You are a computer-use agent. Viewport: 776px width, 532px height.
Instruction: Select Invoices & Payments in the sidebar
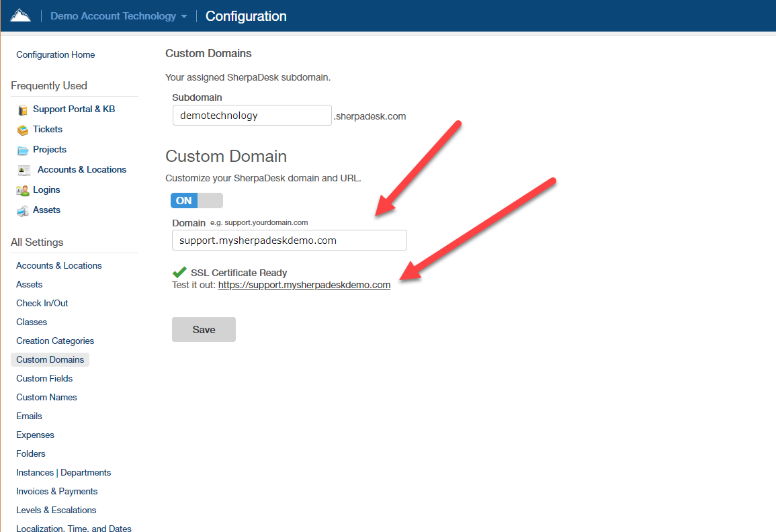pos(56,491)
